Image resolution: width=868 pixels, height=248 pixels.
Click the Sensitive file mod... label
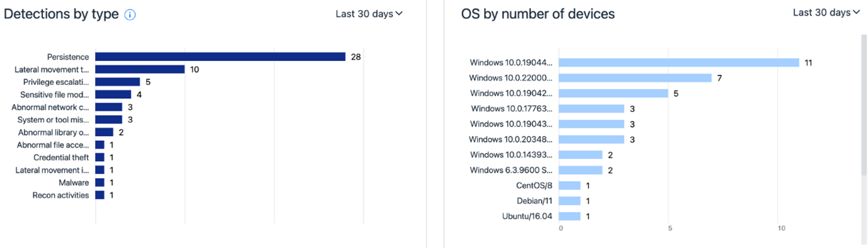click(x=55, y=94)
